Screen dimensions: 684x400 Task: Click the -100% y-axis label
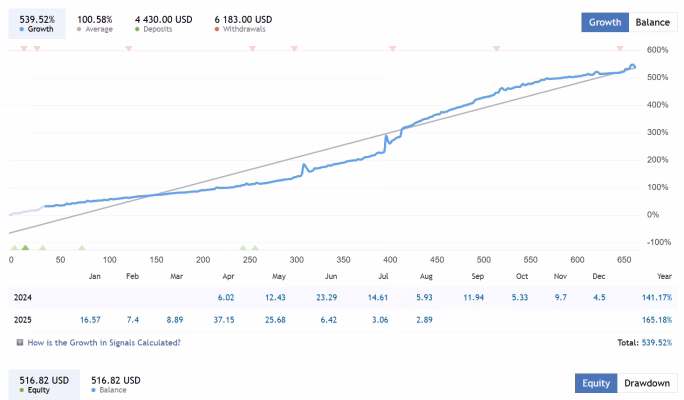pyautogui.click(x=659, y=242)
